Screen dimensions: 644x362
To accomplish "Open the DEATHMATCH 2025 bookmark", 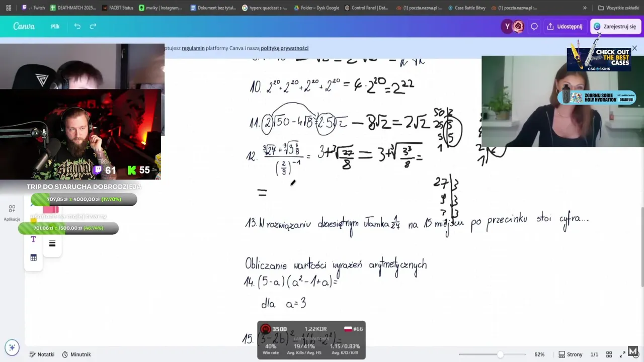I will click(x=72, y=8).
